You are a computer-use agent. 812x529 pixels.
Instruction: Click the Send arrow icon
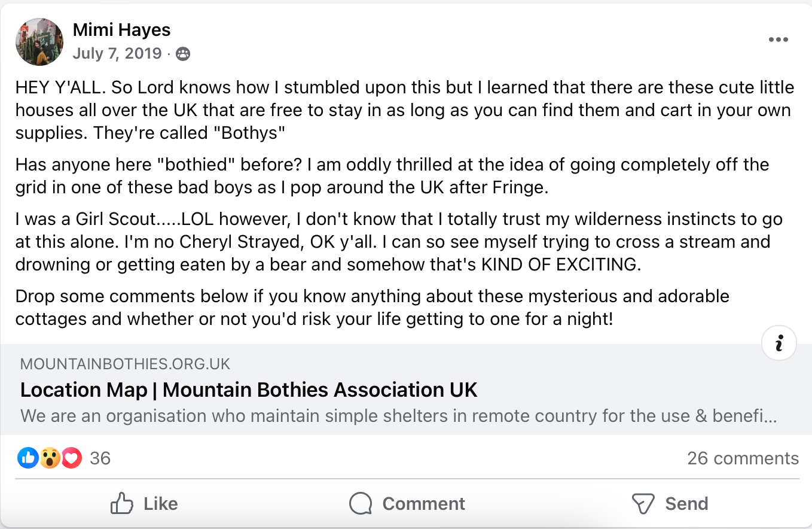(643, 503)
